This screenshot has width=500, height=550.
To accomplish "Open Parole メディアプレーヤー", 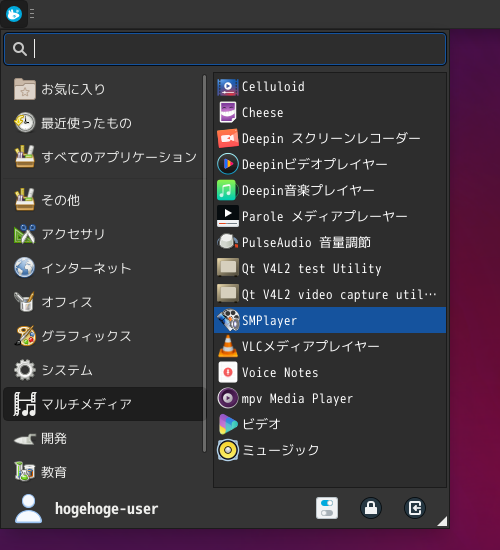I will [330, 216].
